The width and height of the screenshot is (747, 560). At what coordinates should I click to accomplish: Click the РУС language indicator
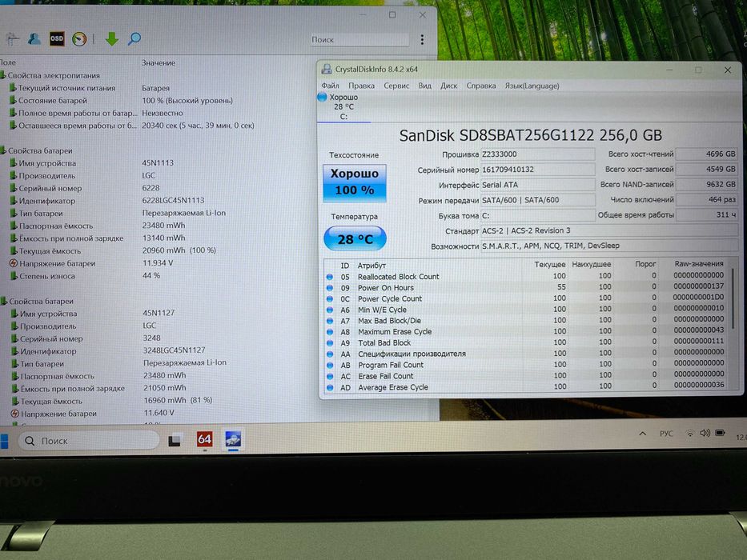point(666,434)
